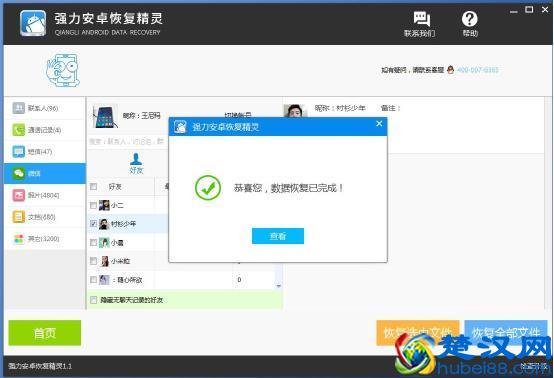Click the blue 恢复全部文件 button
Screen dimensions: 554x378
click(506, 332)
